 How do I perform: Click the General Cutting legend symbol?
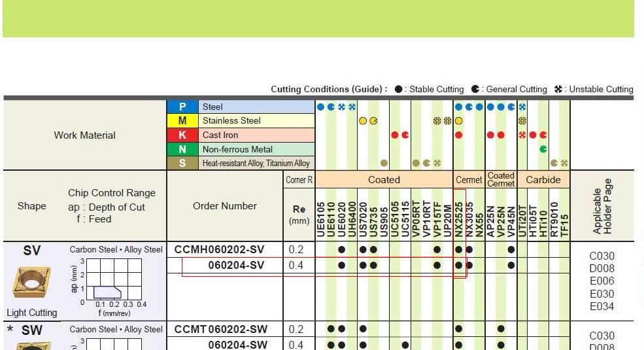click(475, 89)
